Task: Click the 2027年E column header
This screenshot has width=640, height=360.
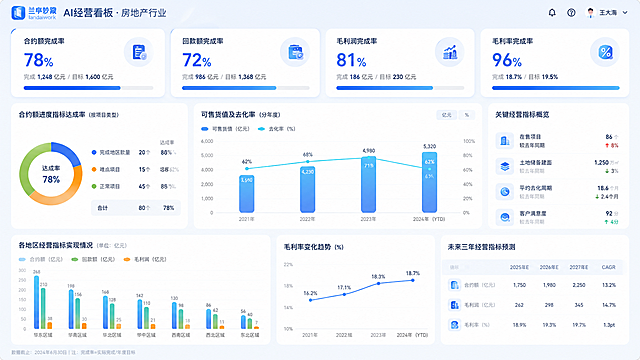Action: pos(579,267)
